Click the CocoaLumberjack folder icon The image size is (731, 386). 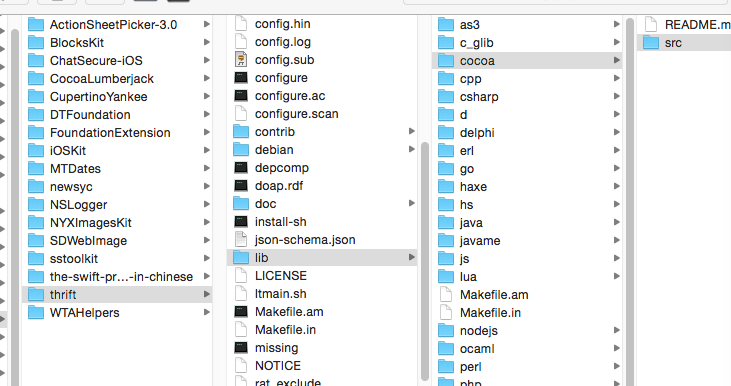click(36, 78)
